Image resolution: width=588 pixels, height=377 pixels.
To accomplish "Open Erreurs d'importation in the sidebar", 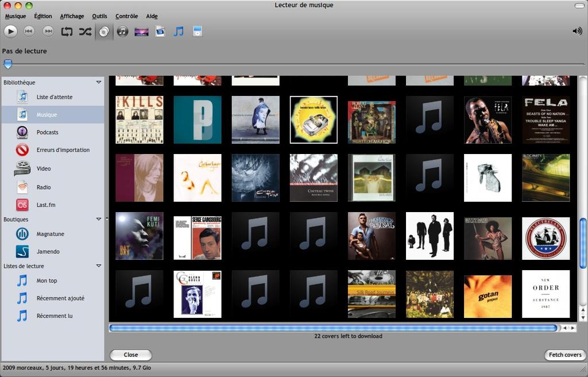I will click(53, 150).
